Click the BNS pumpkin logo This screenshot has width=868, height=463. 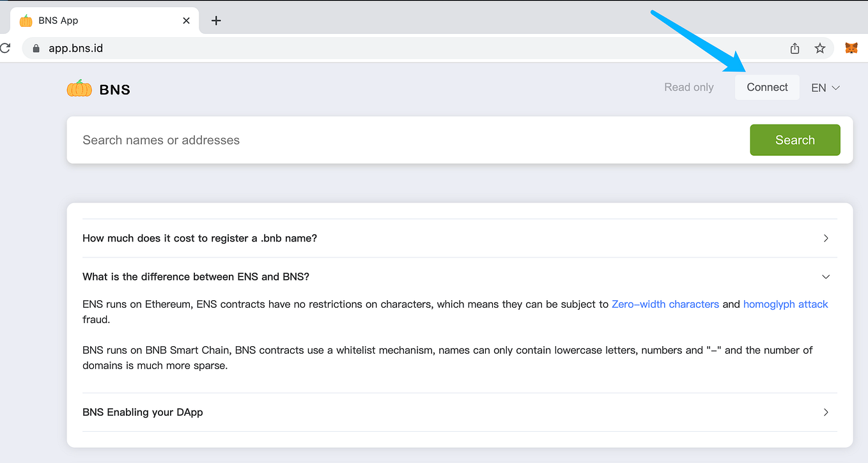79,89
